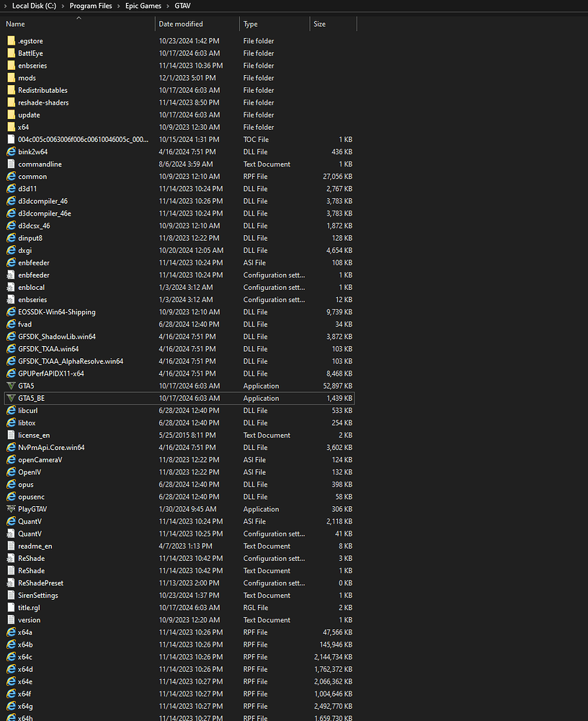Select the fvad file name
Viewport: 588px width, 721px height.
(24, 324)
